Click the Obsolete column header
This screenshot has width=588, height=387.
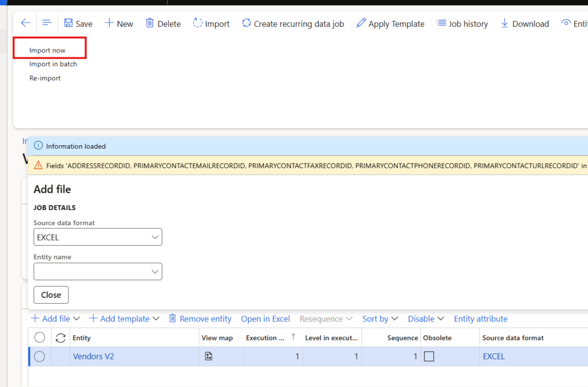point(437,338)
